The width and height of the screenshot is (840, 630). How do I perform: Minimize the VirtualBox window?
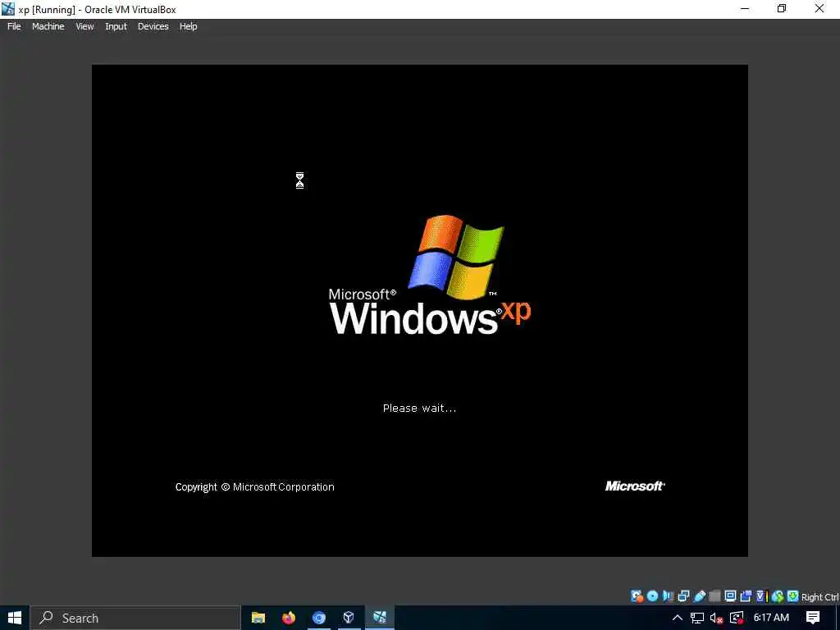745,8
